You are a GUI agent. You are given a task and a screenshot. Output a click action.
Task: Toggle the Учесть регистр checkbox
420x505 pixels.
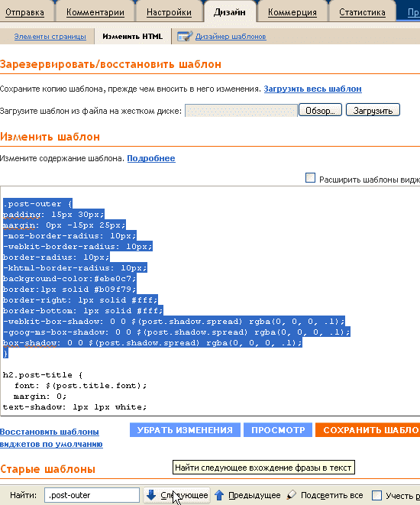[x=376, y=495]
